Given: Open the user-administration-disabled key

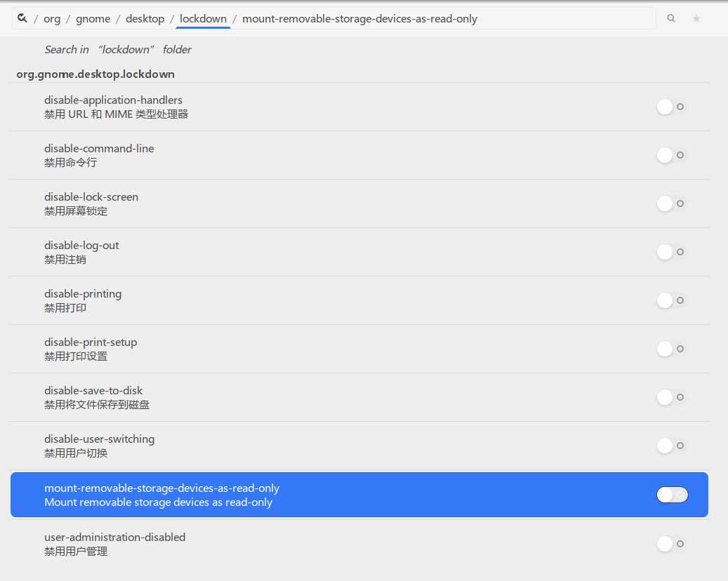Looking at the screenshot, I should coord(359,544).
